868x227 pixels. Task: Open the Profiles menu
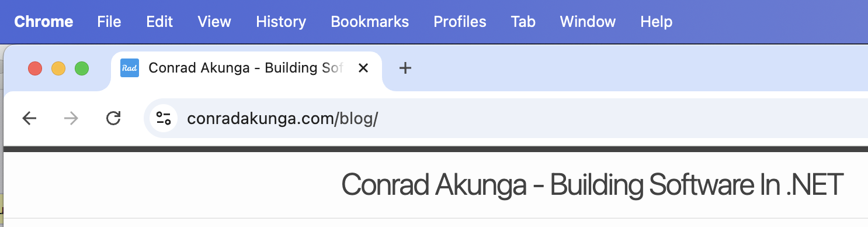[460, 22]
